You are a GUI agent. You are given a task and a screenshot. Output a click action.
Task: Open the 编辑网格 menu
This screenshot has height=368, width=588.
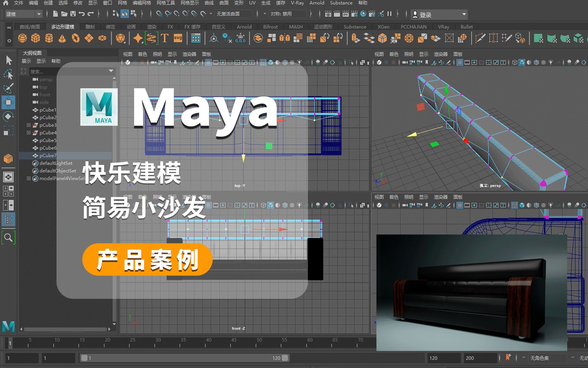142,3
